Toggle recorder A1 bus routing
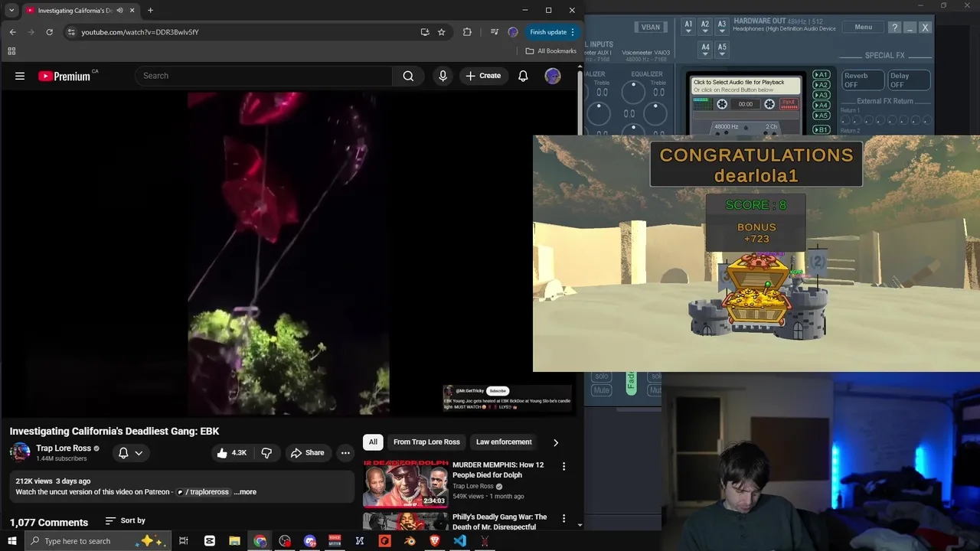 [x=821, y=75]
